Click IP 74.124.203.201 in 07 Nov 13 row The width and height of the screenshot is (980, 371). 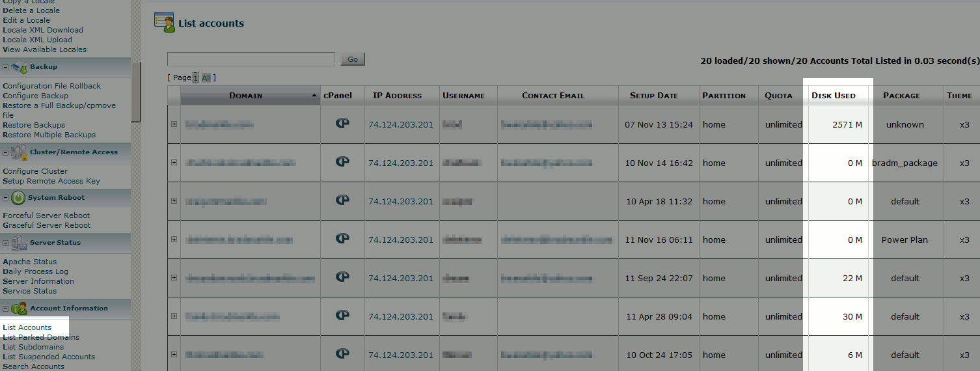(401, 124)
